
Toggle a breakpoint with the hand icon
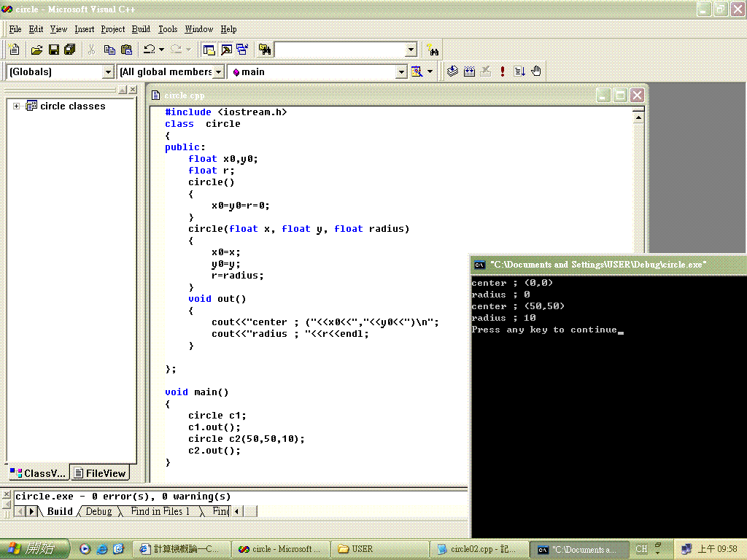pyautogui.click(x=536, y=71)
